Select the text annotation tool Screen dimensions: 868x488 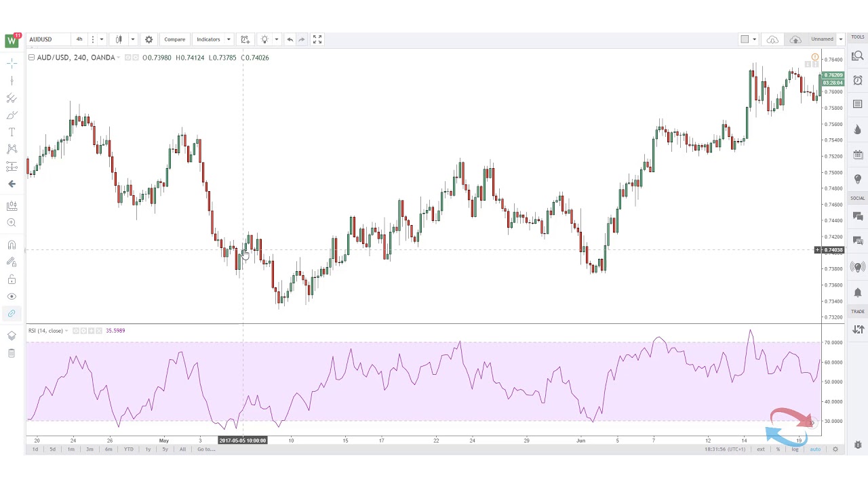click(x=12, y=132)
